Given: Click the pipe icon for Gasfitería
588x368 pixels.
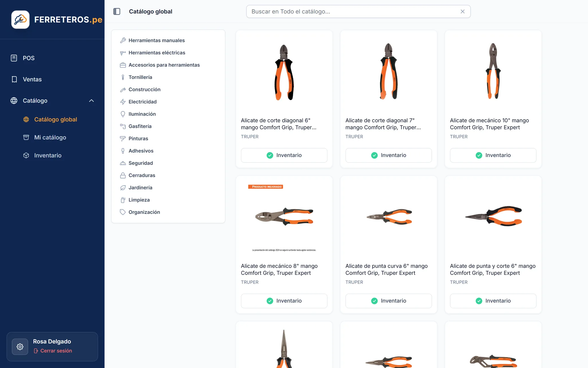Looking at the screenshot, I should (123, 126).
